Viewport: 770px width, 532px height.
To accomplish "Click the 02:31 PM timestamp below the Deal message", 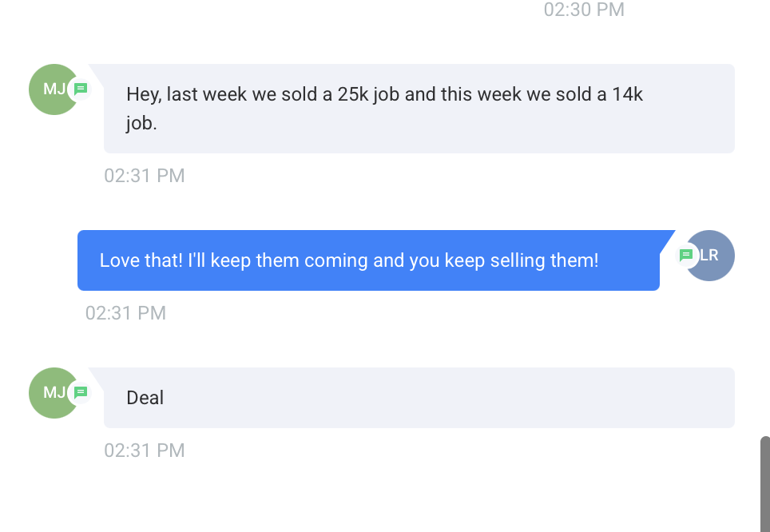I will 145,451.
